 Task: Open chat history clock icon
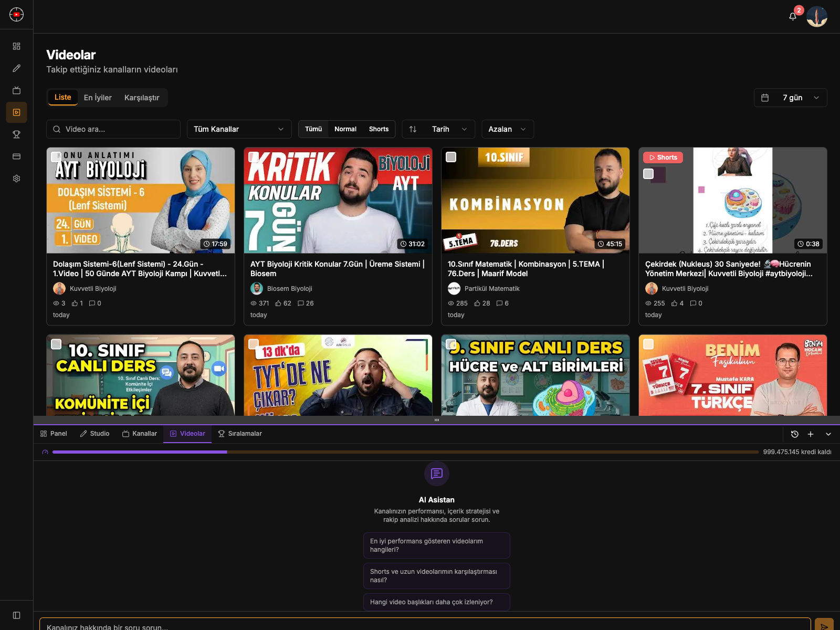coord(795,434)
